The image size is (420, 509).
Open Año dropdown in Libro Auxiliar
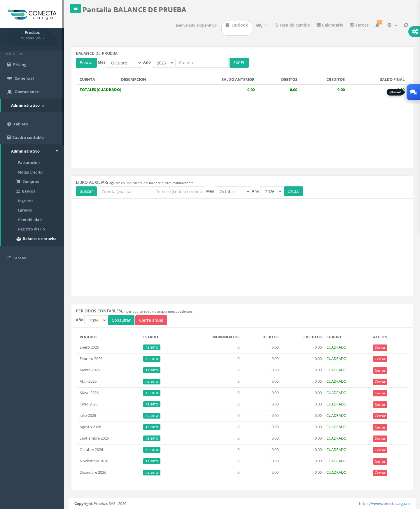pos(272,191)
